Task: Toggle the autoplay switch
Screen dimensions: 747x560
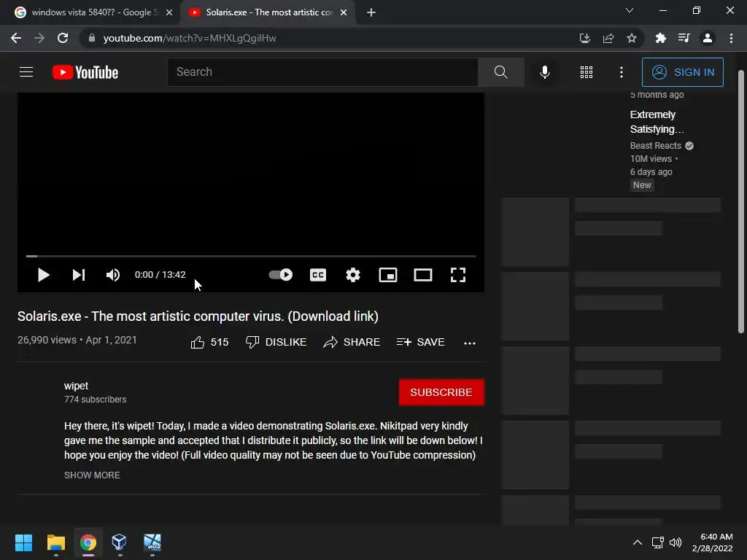Action: (x=281, y=275)
